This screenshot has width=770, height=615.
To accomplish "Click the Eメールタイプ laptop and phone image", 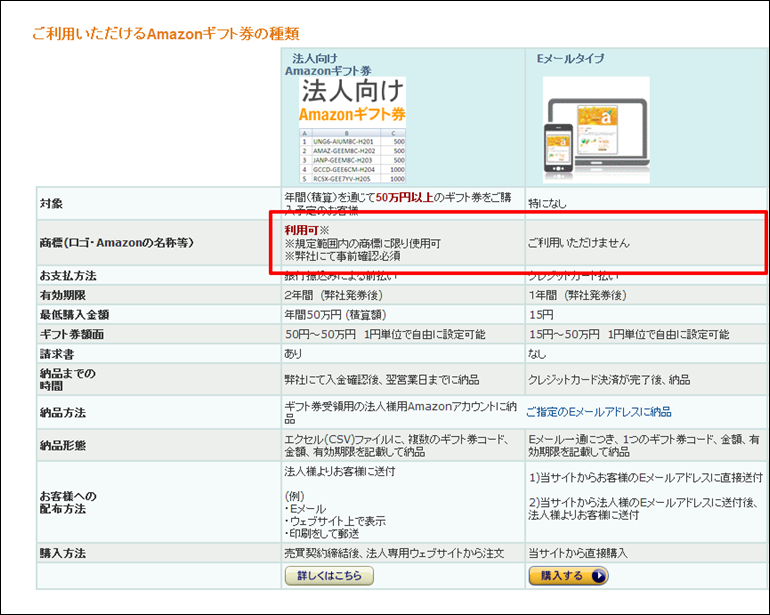I will point(596,130).
